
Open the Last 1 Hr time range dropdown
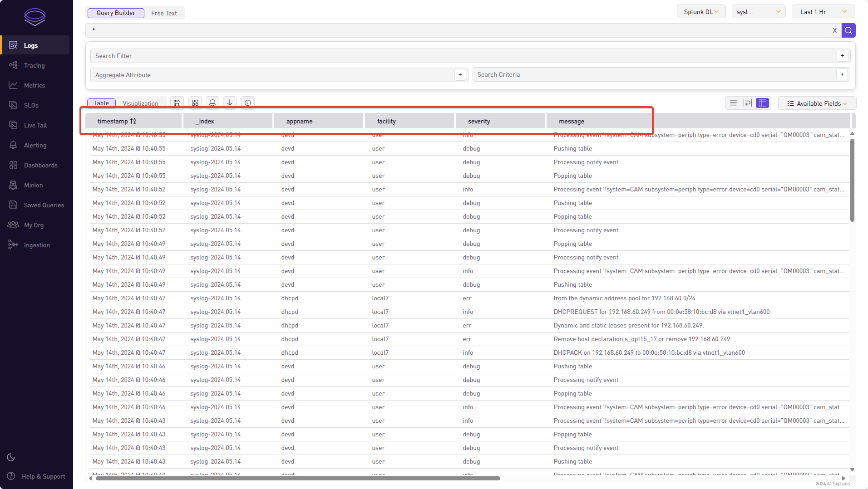(823, 12)
